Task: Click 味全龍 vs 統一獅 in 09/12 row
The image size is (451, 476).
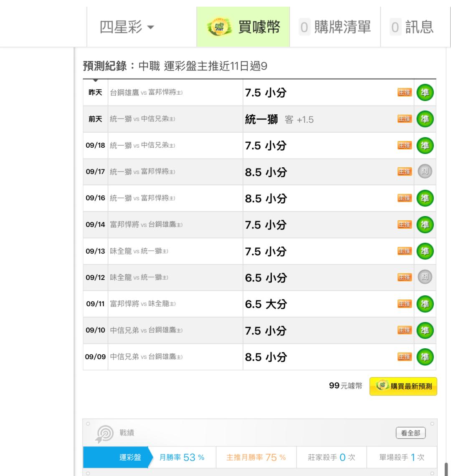Action: coord(139,277)
